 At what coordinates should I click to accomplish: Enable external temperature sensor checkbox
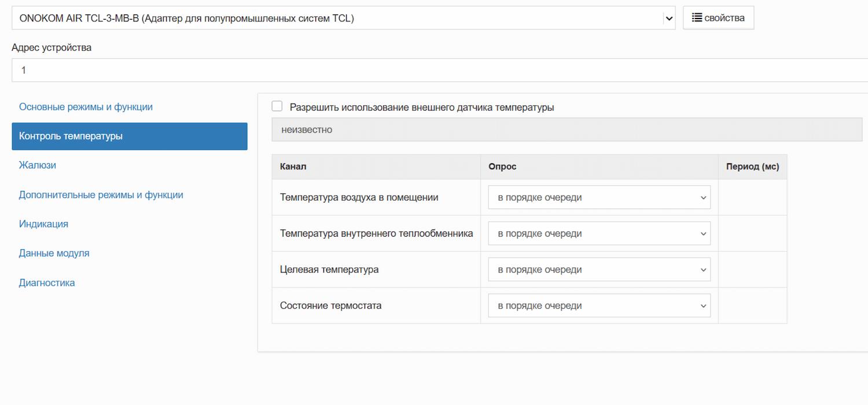point(277,106)
